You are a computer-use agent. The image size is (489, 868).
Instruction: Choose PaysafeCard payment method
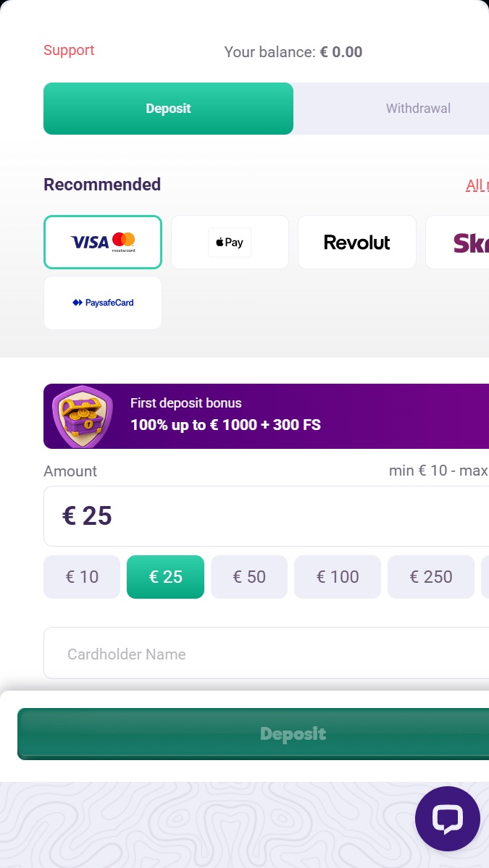point(103,303)
